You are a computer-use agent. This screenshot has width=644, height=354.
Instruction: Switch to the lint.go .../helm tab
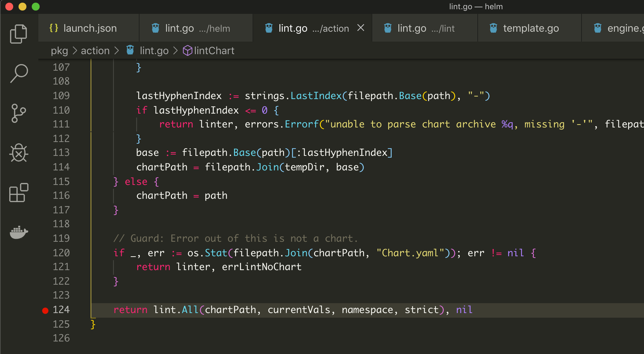pyautogui.click(x=196, y=28)
